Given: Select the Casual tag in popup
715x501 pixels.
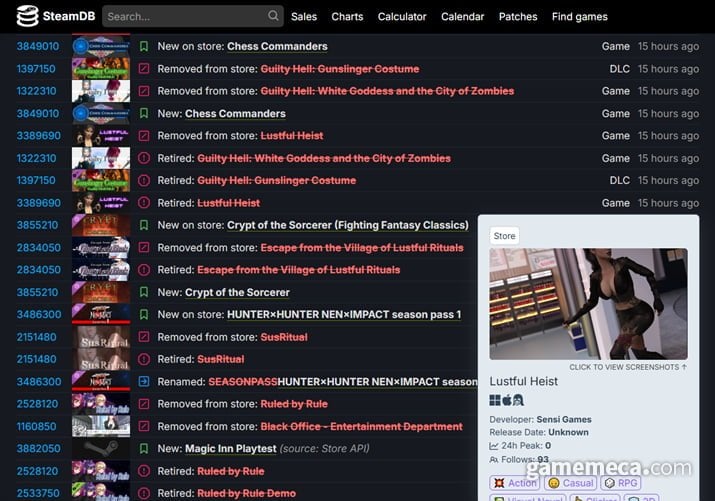Looking at the screenshot, I should [x=571, y=483].
